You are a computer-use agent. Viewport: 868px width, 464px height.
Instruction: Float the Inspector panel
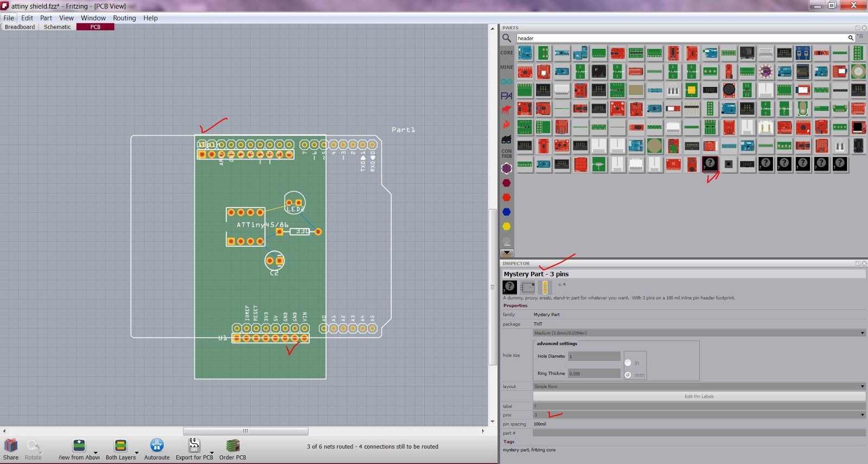tap(858, 263)
